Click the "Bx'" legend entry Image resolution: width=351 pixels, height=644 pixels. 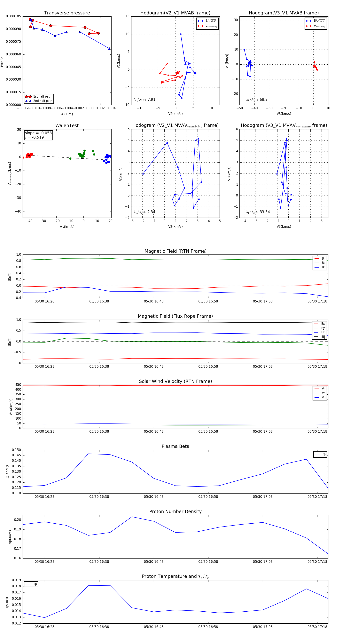pyautogui.click(x=320, y=324)
